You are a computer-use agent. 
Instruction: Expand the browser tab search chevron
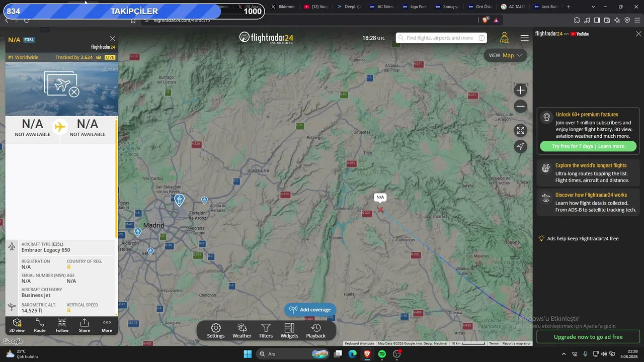(x=593, y=7)
